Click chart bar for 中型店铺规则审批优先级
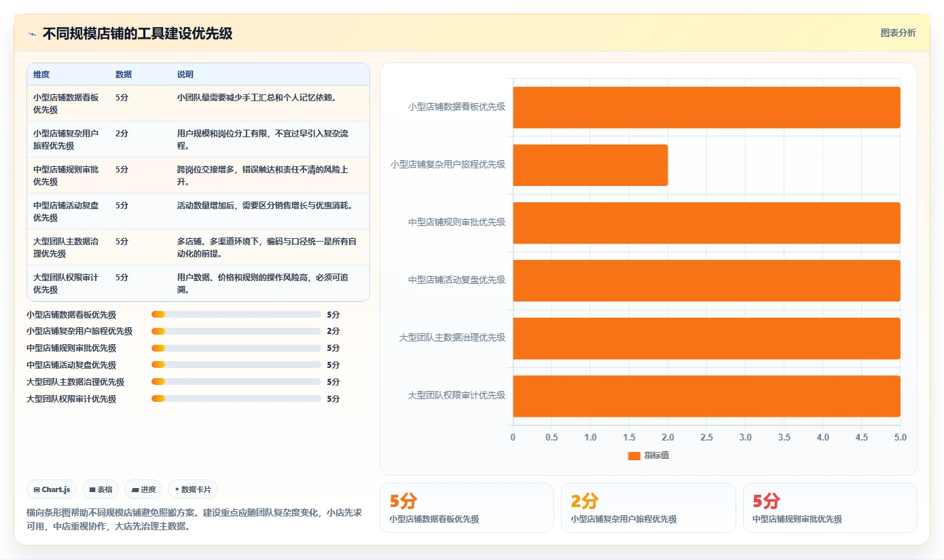 (x=706, y=223)
